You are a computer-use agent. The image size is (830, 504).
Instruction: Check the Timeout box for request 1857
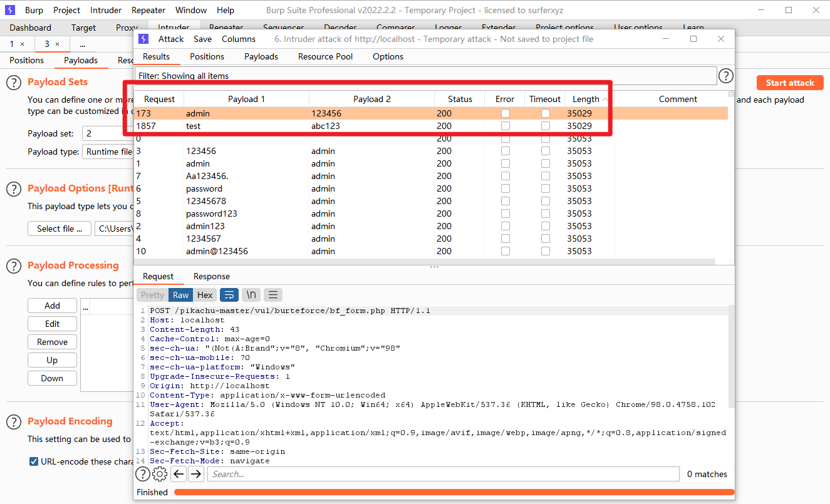click(546, 126)
